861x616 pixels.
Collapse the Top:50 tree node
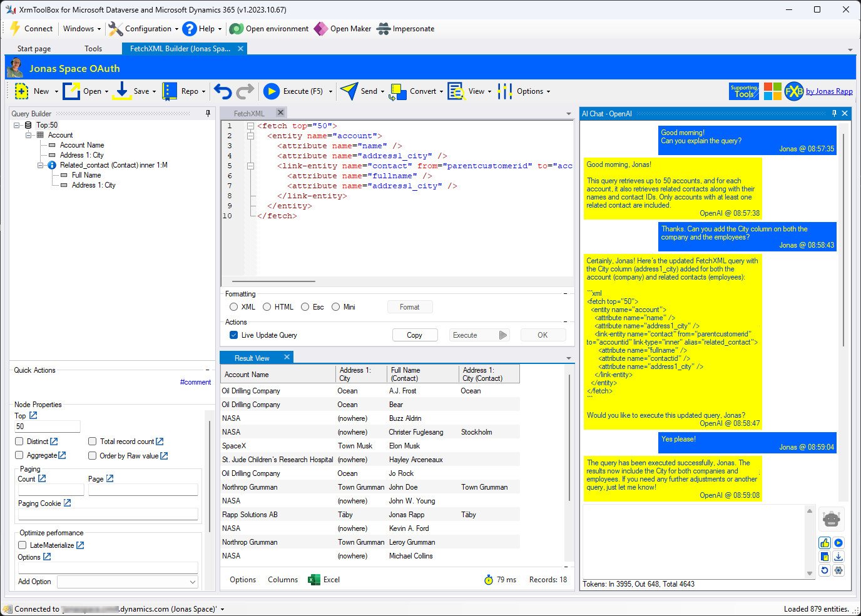(x=17, y=125)
